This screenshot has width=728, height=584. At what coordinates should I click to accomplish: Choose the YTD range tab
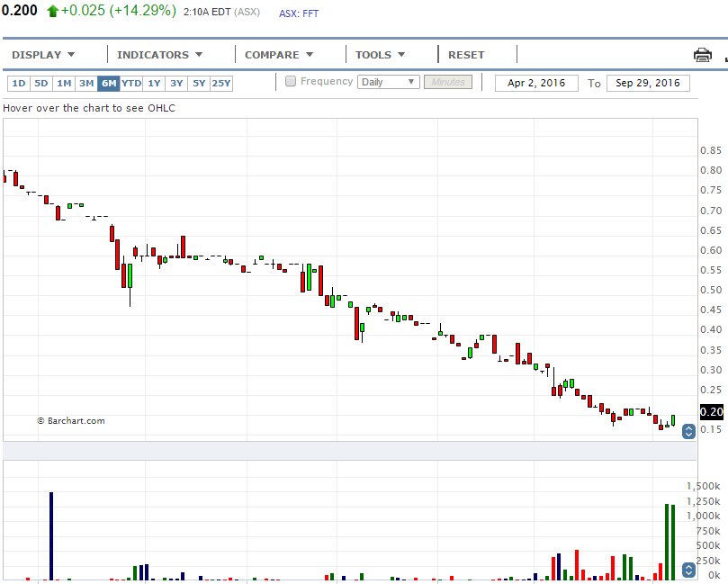click(x=131, y=84)
